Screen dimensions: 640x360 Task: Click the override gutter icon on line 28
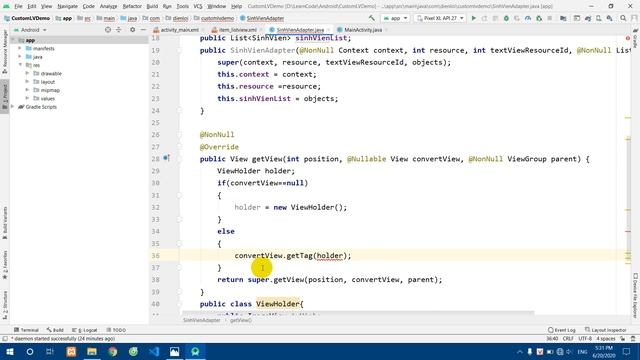(x=166, y=158)
